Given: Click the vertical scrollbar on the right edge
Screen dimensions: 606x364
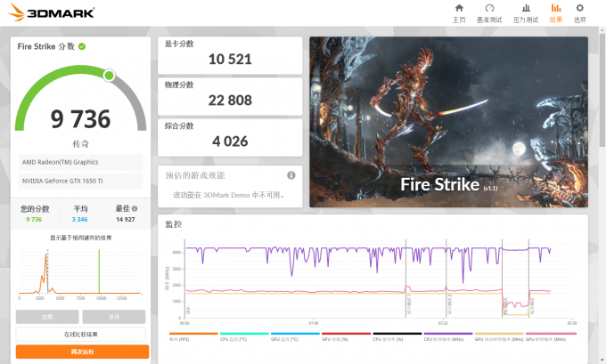Looking at the screenshot, I should pos(602,90).
